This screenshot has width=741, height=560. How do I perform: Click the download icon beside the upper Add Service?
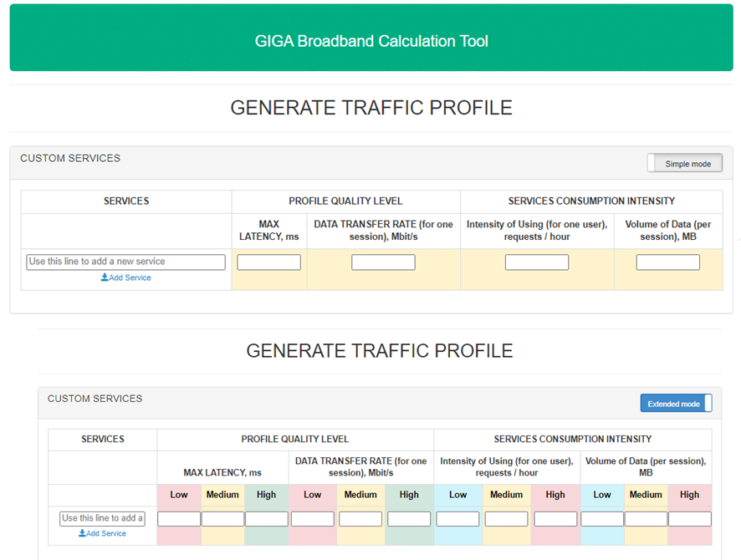pyautogui.click(x=105, y=277)
